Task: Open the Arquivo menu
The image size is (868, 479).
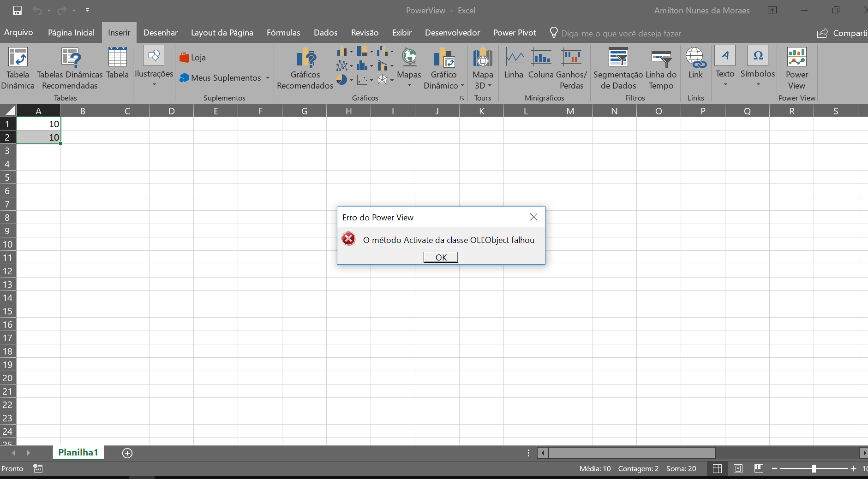Action: pyautogui.click(x=18, y=32)
